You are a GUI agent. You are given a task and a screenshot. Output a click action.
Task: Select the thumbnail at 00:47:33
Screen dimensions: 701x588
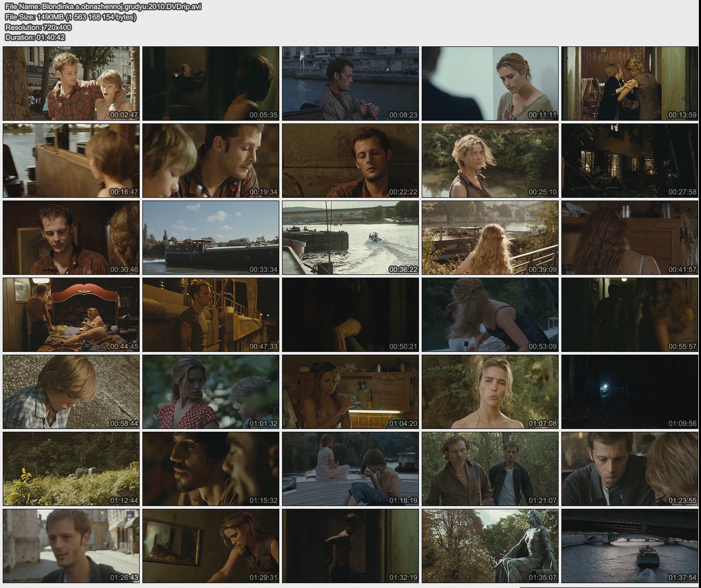click(x=211, y=315)
